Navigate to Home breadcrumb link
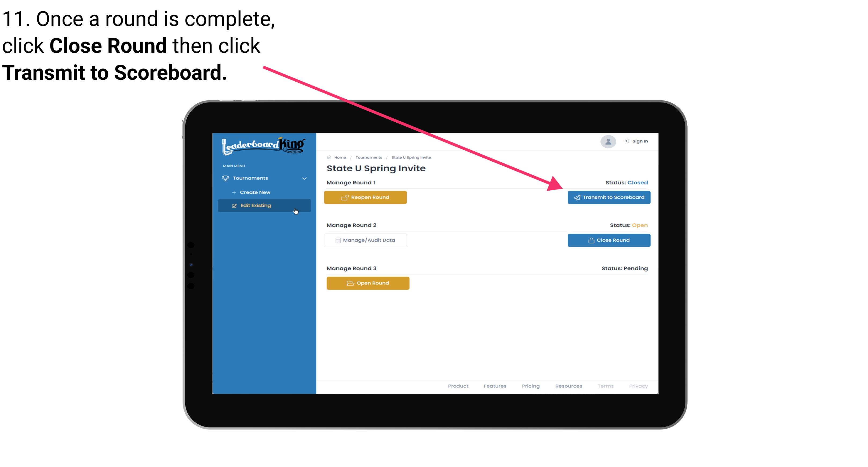The image size is (868, 467). pos(339,157)
